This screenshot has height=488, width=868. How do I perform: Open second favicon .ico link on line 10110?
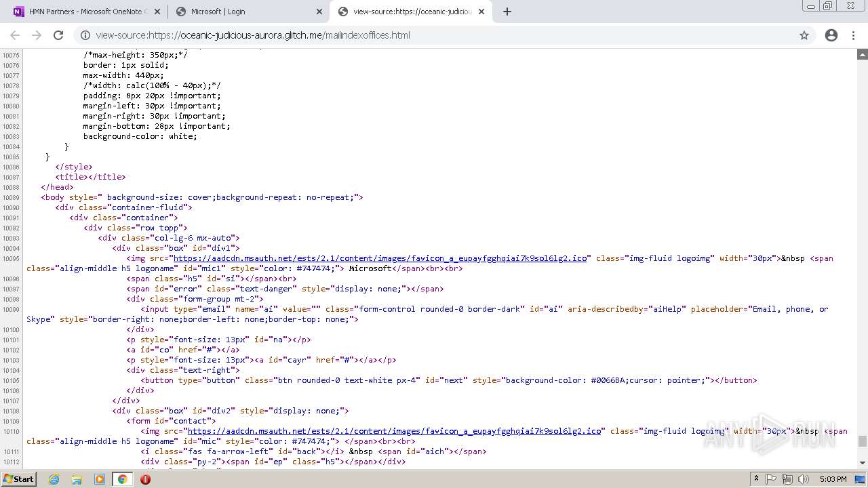pos(395,431)
